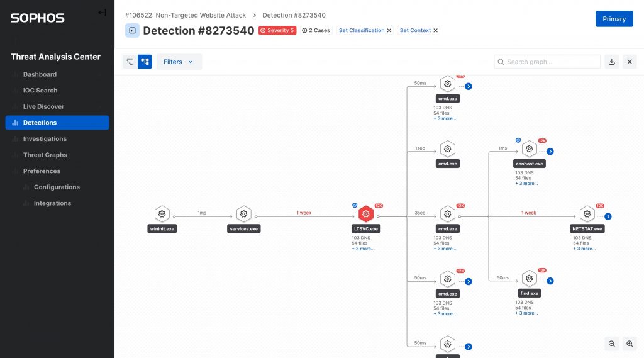Collapse the sidebar with the arrow icon
The height and width of the screenshot is (358, 644).
point(102,13)
